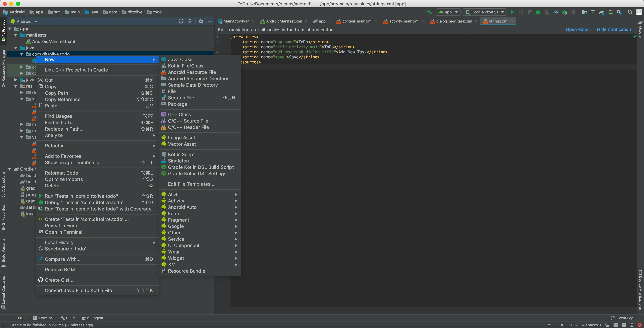The image size is (644, 328).
Task: Click the UTF-8 encoding in status bar
Action: point(573,325)
